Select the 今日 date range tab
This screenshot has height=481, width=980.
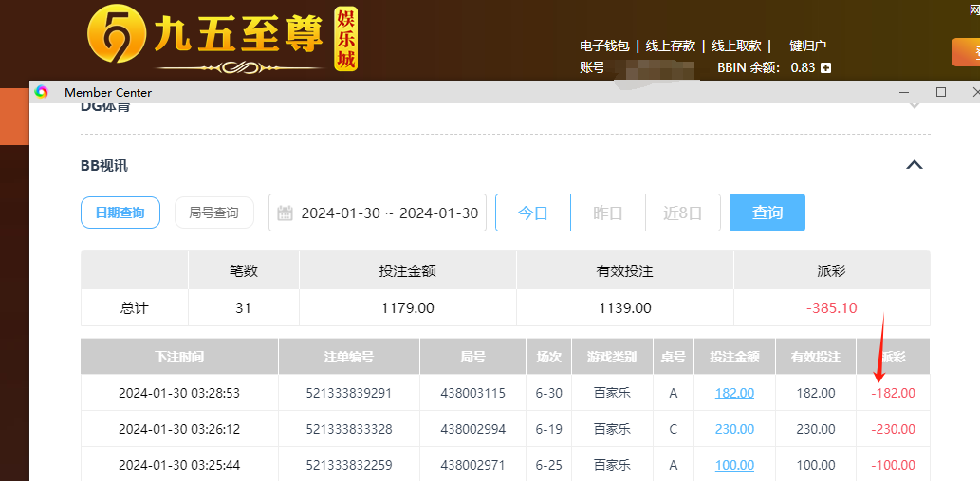532,213
